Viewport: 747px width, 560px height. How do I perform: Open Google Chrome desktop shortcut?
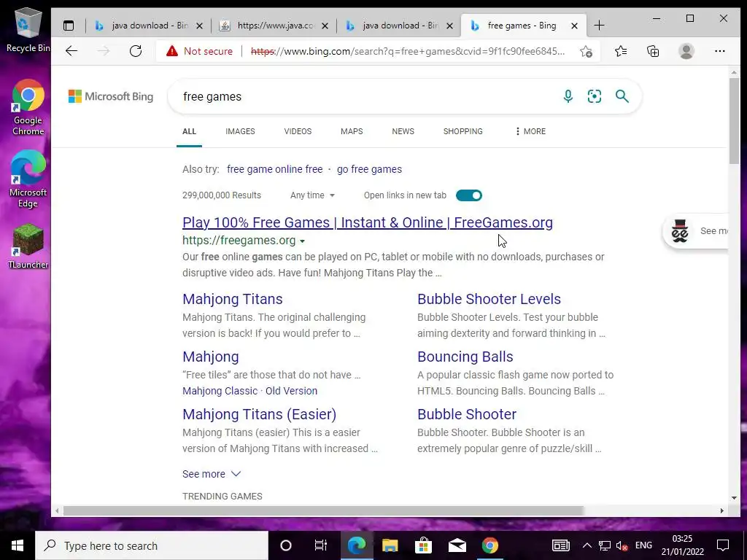(x=28, y=107)
